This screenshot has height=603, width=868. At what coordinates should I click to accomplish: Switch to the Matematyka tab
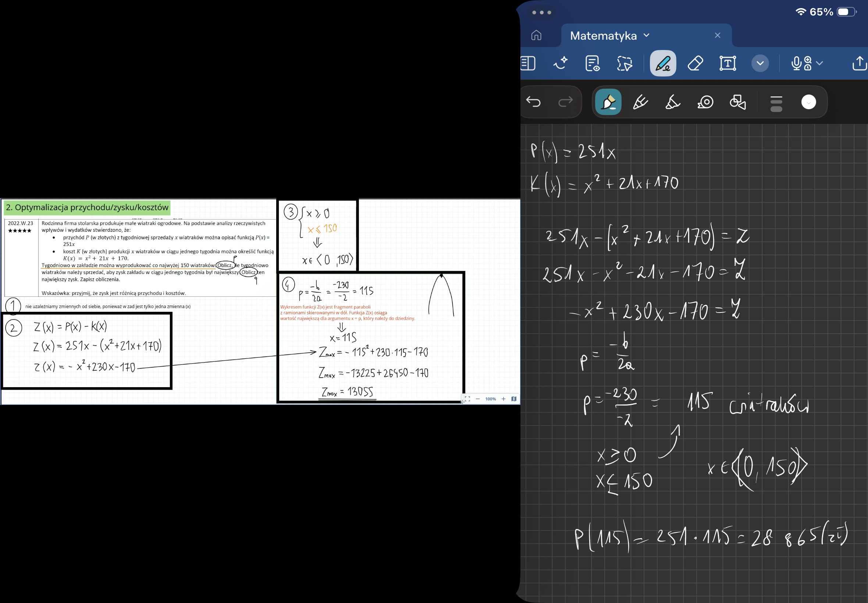tap(603, 36)
